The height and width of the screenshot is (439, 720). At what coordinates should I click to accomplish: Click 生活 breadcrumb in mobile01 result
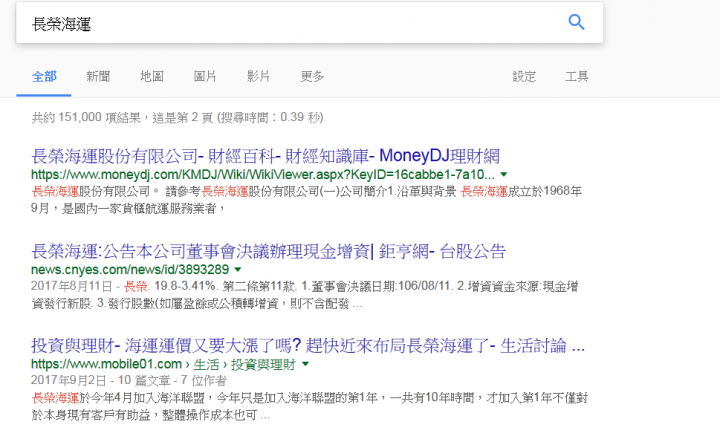point(206,365)
